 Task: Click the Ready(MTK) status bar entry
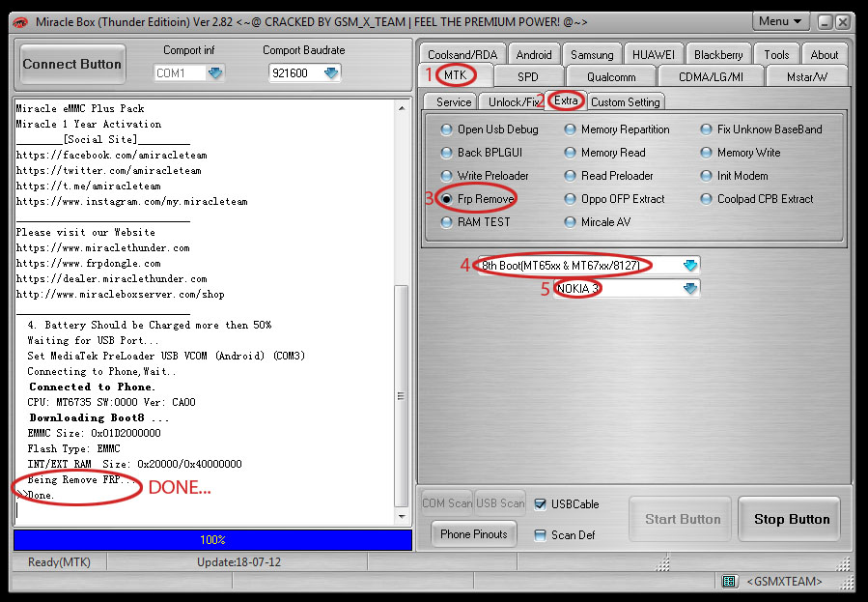[x=59, y=562]
